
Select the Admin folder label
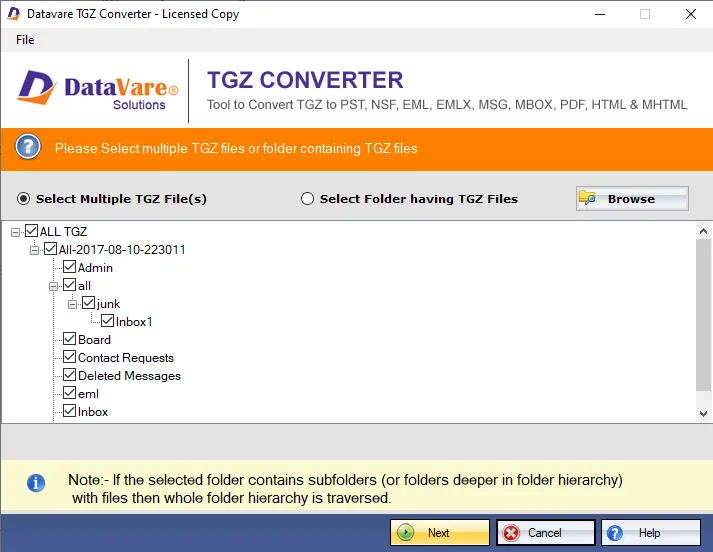tap(95, 268)
